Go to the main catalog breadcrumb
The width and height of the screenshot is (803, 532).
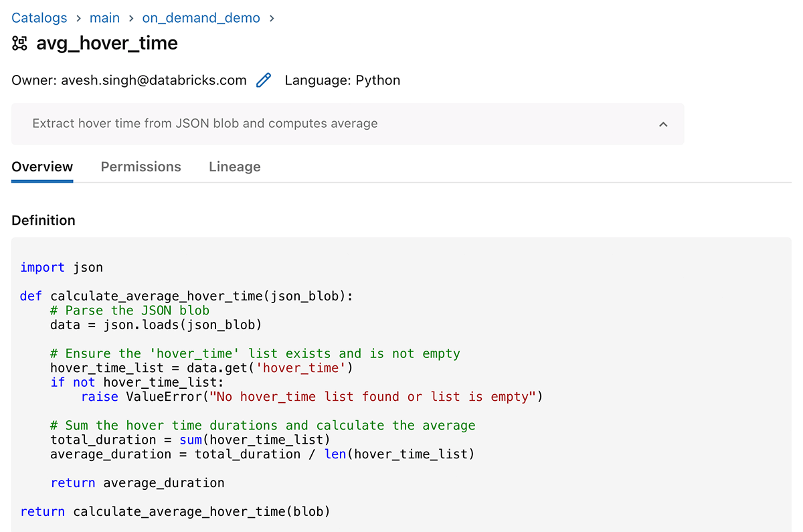point(104,18)
